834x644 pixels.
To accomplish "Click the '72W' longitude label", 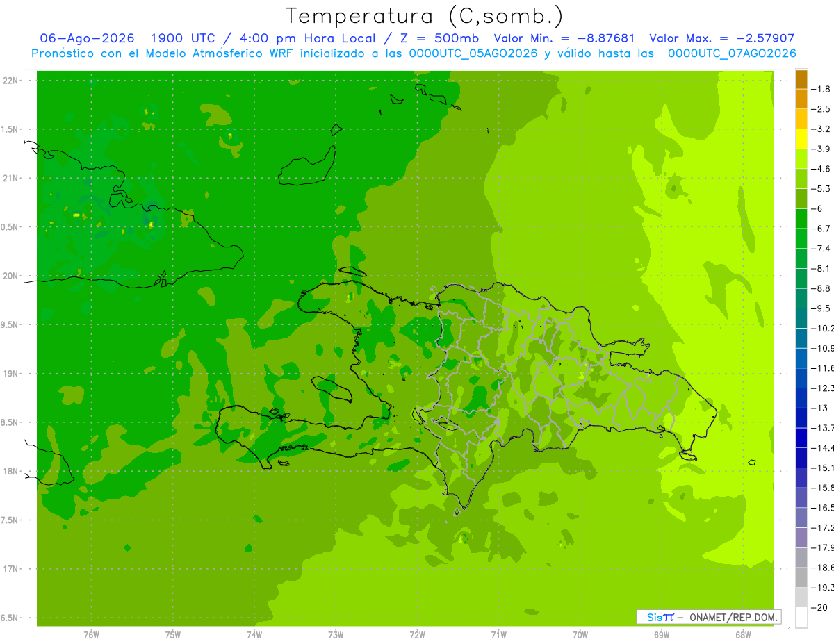I will tap(417, 634).
